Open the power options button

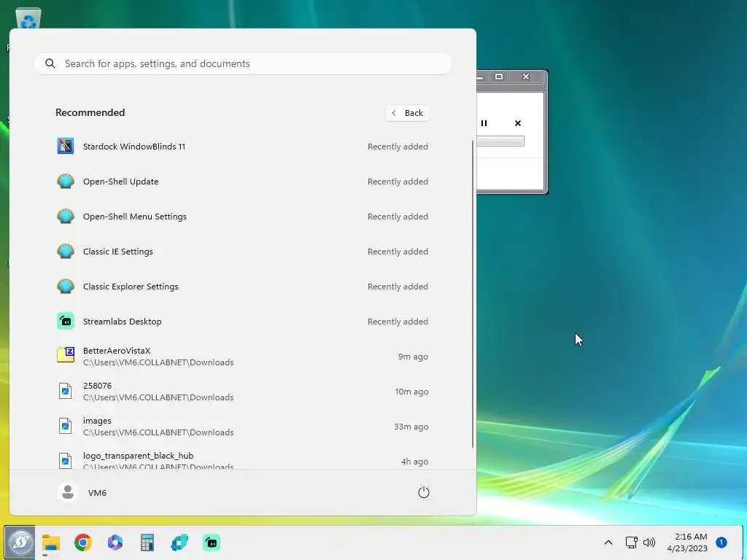tap(424, 492)
